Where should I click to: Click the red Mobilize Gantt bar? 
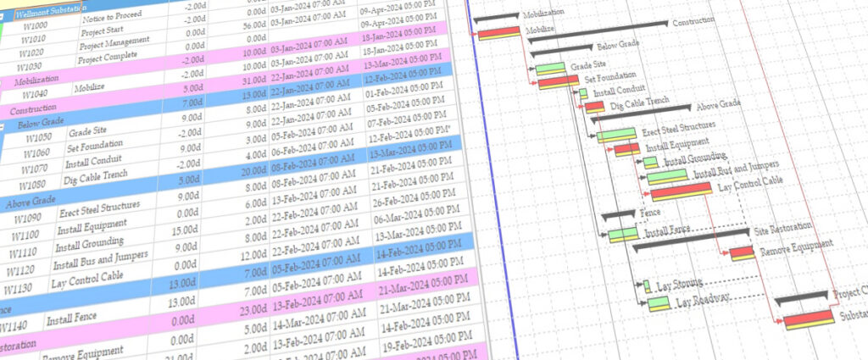click(498, 32)
